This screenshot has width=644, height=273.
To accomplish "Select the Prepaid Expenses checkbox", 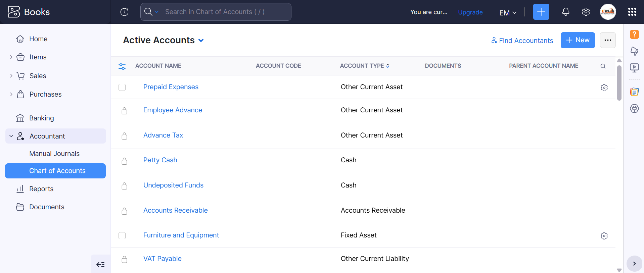I will click(122, 87).
